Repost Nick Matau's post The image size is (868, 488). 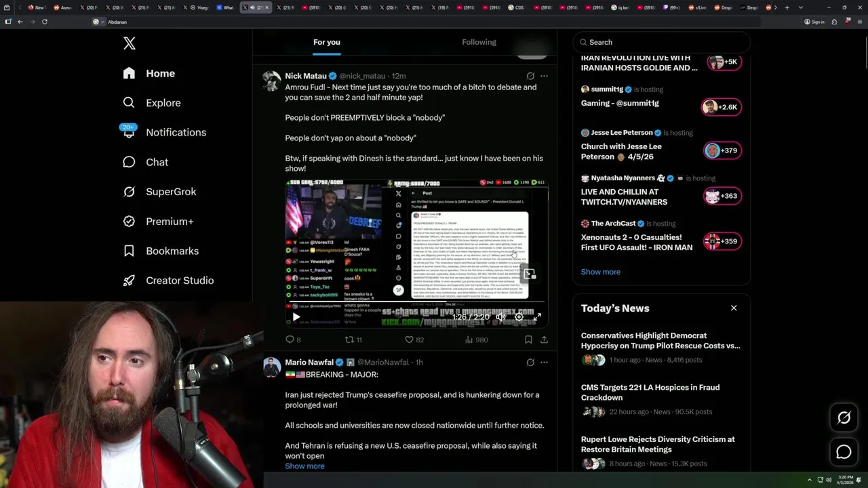(x=353, y=340)
